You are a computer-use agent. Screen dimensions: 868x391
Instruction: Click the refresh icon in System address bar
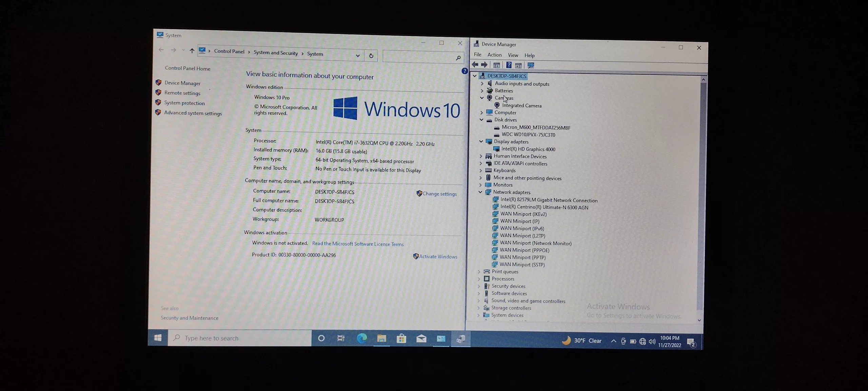[x=371, y=56]
